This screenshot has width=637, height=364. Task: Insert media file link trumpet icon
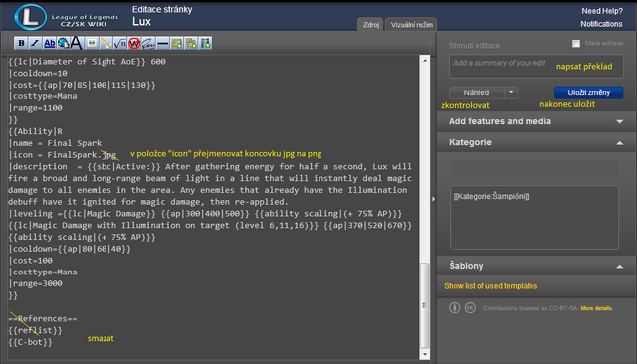coord(106,43)
